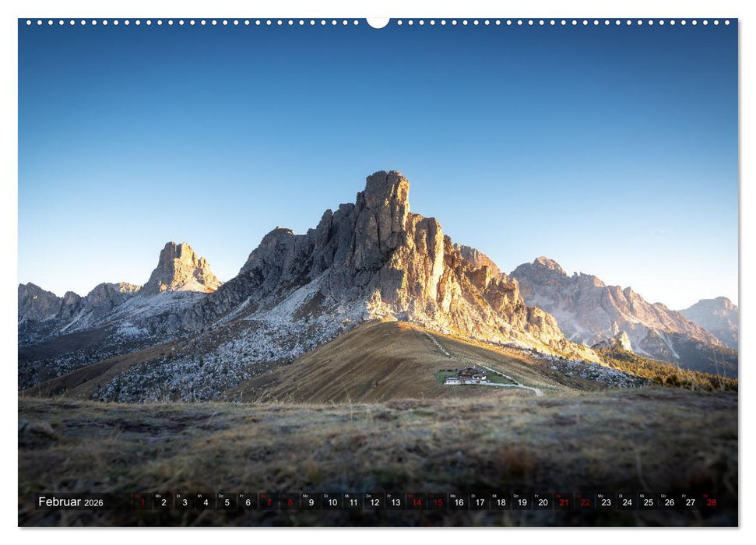756x545 pixels.
Task: Click the Fr weekday abbreviation above date 6
Action: coord(241,494)
